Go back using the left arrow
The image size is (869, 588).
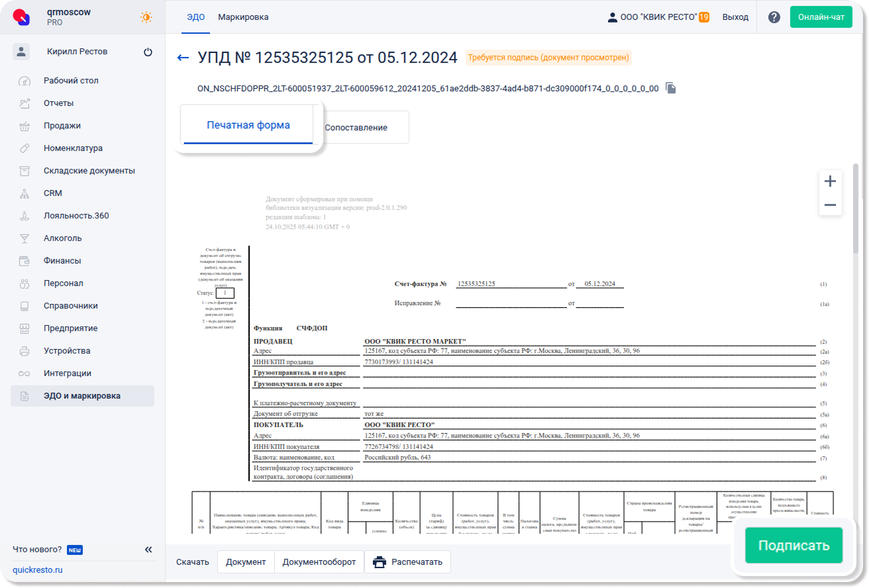183,58
